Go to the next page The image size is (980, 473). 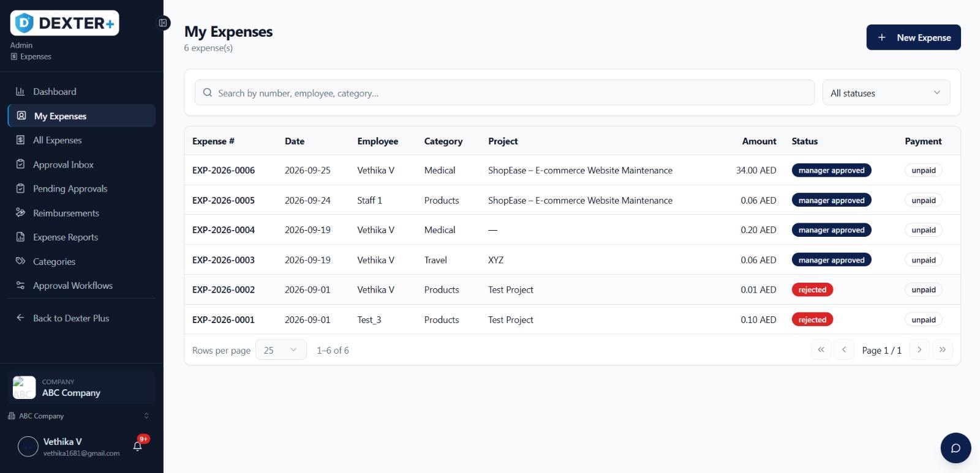tap(919, 349)
